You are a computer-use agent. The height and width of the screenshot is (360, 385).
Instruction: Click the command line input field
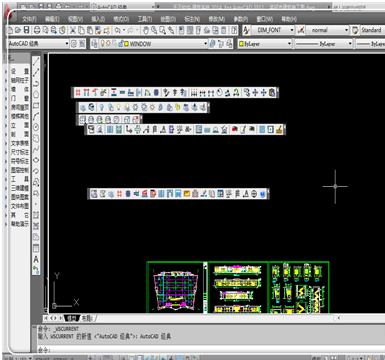tap(210, 350)
